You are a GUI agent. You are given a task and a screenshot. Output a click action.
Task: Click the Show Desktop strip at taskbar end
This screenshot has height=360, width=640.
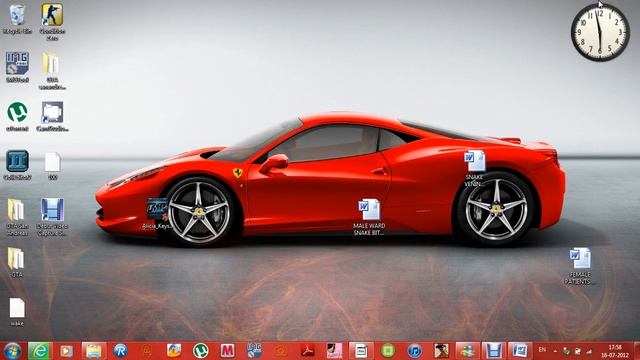click(636, 351)
